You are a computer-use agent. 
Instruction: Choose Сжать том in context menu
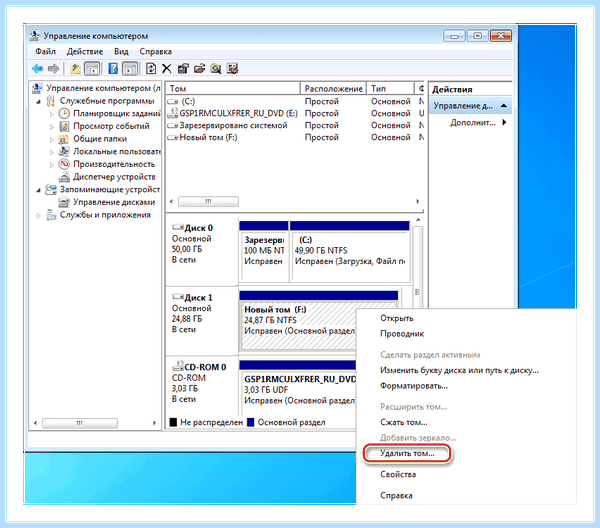tap(404, 422)
